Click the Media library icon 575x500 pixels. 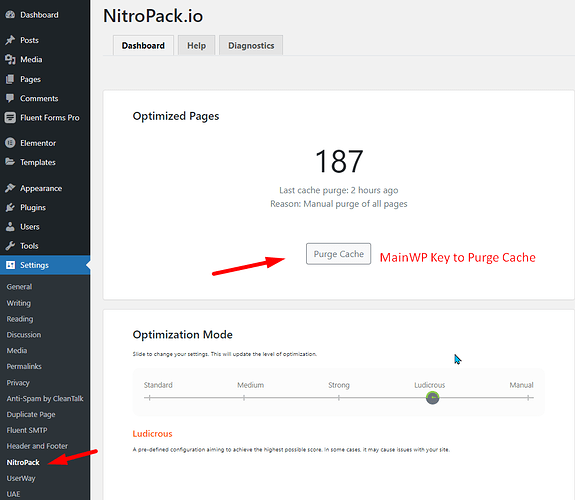pos(10,59)
